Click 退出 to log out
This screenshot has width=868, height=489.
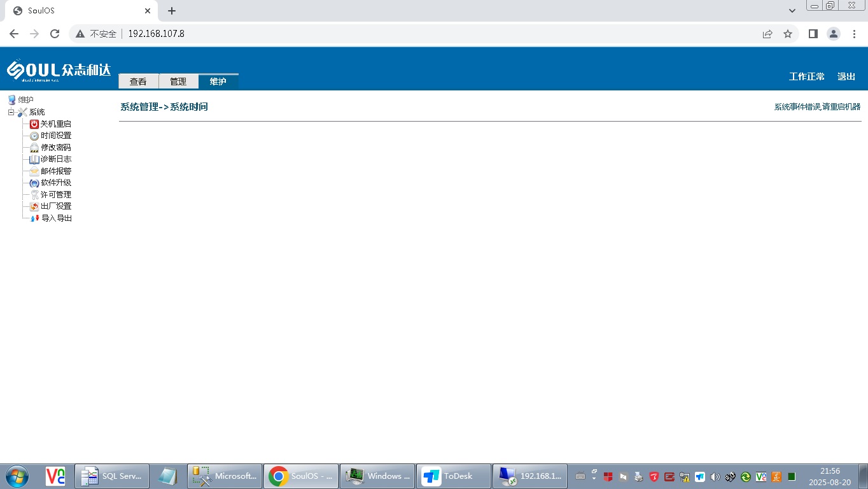846,76
